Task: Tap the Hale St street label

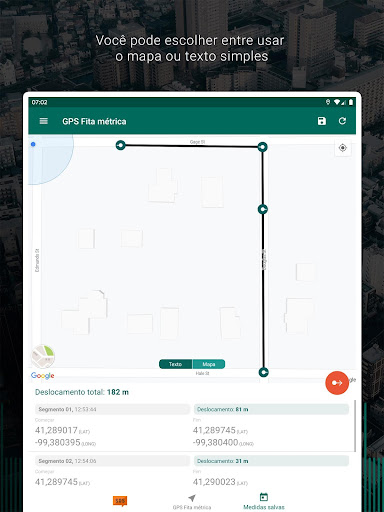Action: [202, 373]
